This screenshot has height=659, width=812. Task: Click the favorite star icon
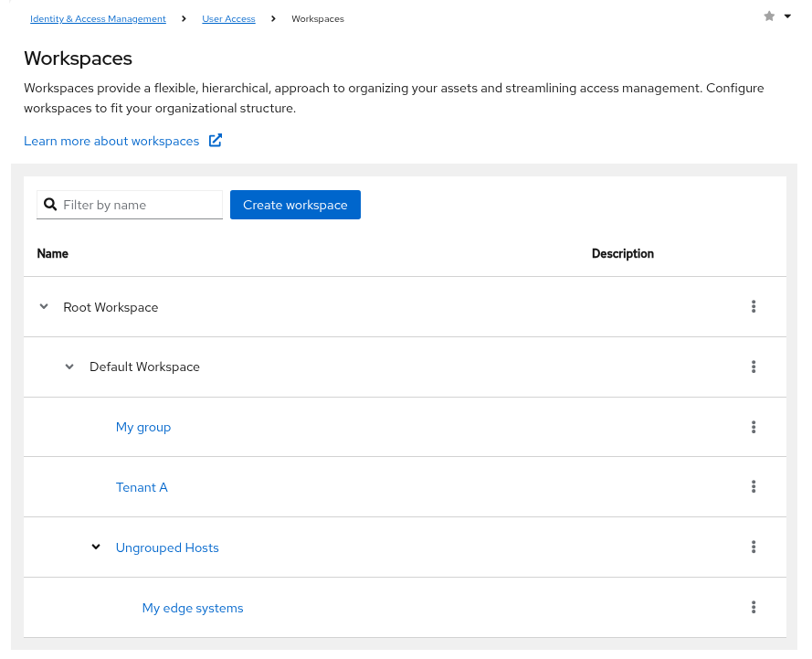click(769, 16)
